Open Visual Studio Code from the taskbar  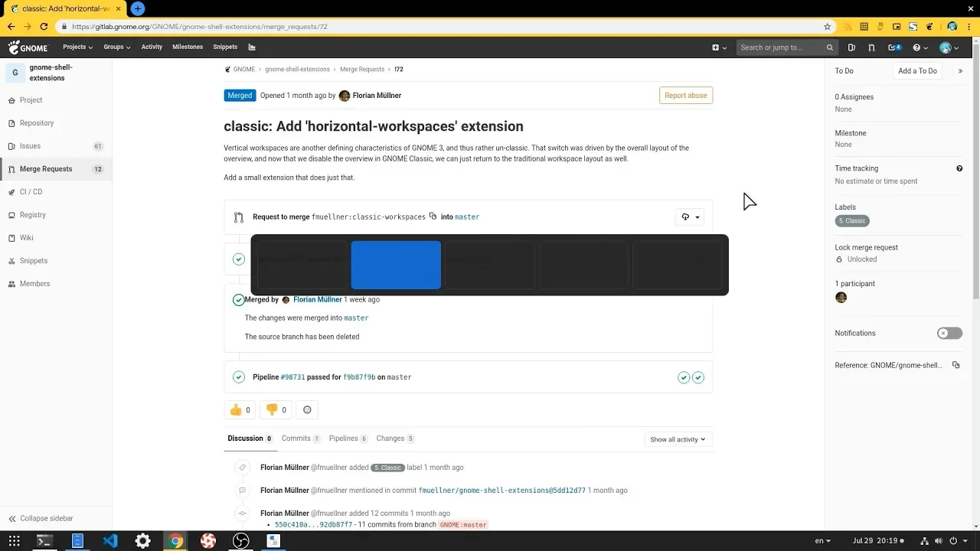coord(110,541)
